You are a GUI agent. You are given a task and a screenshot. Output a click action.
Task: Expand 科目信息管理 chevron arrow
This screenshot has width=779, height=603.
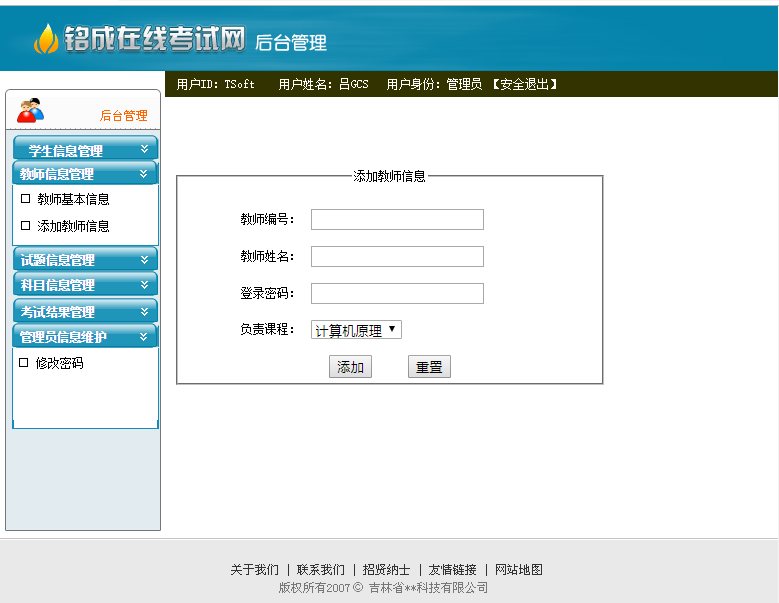144,284
